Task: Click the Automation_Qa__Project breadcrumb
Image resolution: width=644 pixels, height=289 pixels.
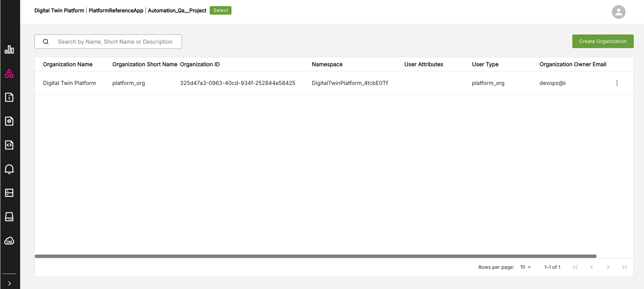Action: coord(177,11)
